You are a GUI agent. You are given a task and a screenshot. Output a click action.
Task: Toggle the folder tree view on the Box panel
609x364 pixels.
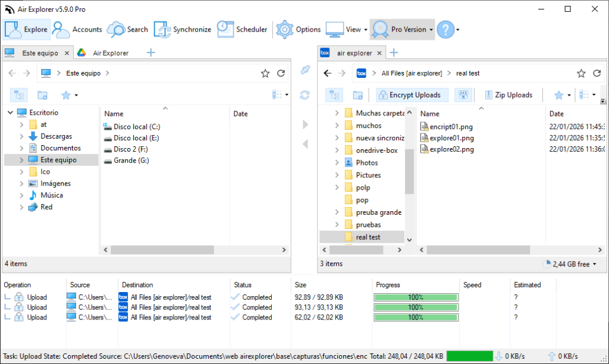point(334,95)
